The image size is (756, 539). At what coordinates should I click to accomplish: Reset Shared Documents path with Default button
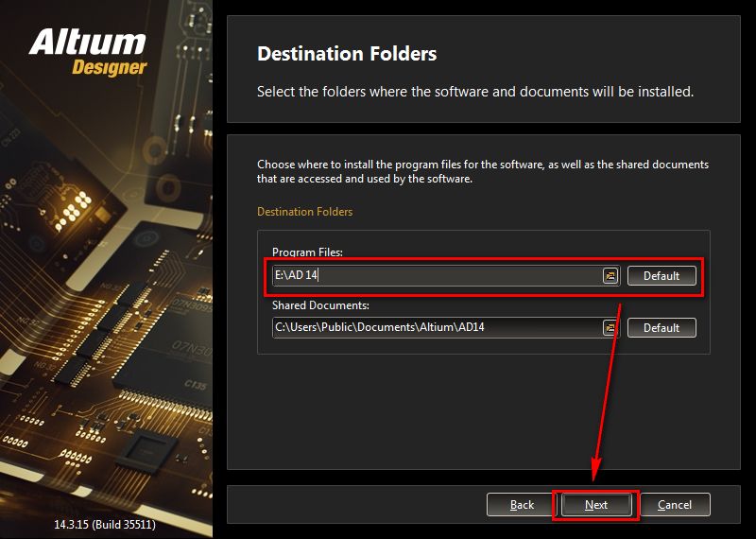[x=661, y=327]
